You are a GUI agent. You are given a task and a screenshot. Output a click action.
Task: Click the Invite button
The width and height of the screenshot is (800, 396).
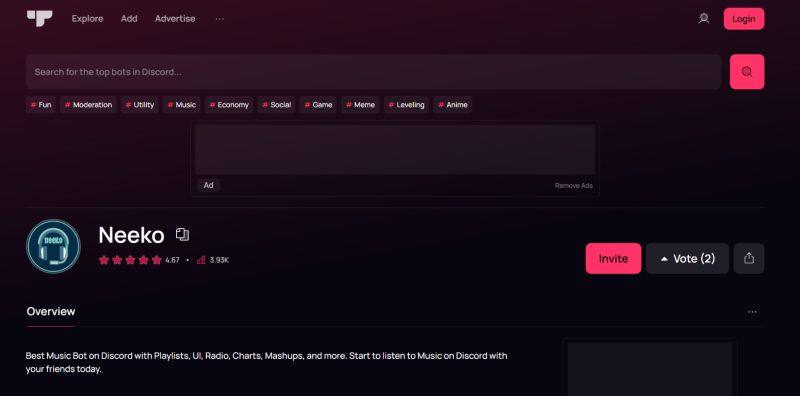[613, 258]
